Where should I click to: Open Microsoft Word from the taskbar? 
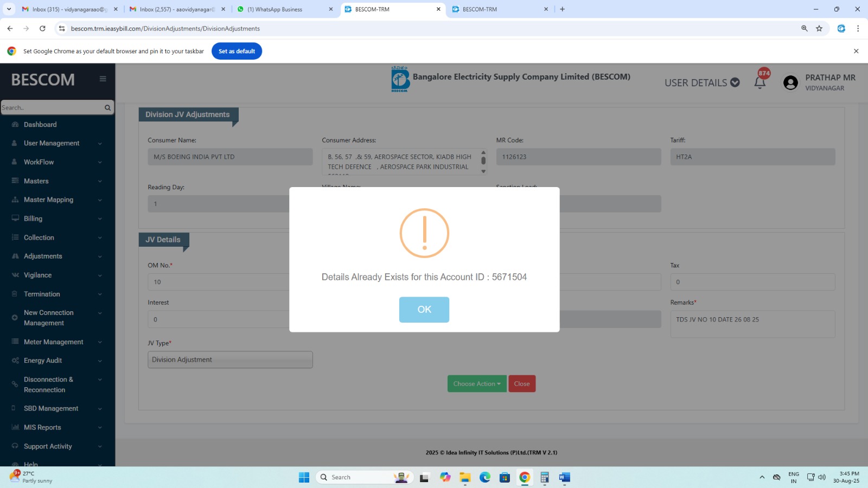click(x=564, y=477)
